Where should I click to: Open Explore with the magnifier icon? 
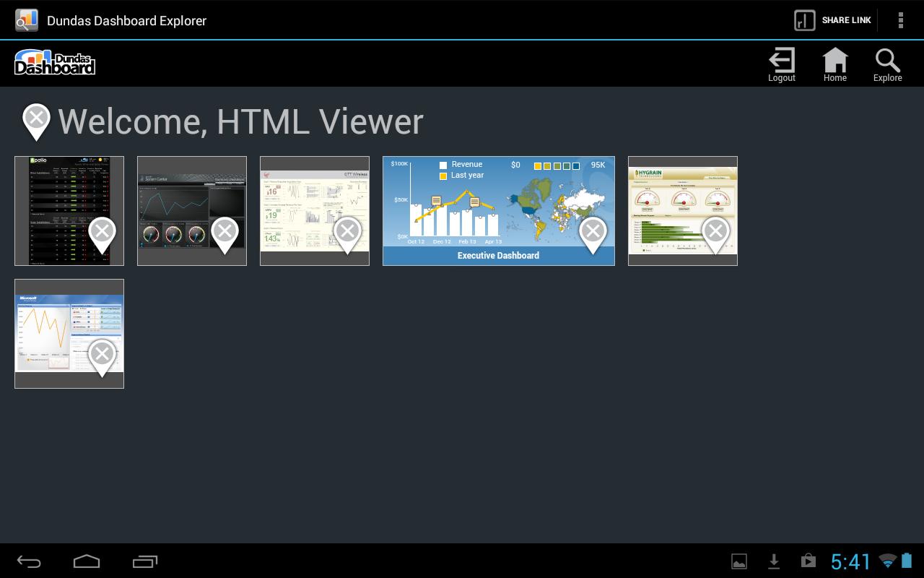click(887, 64)
